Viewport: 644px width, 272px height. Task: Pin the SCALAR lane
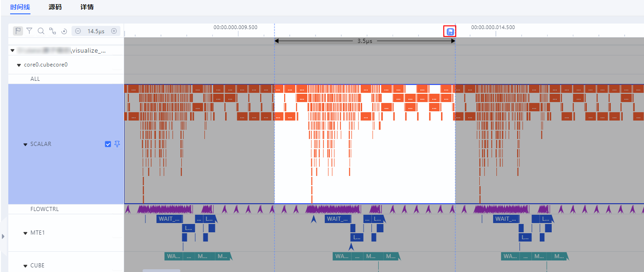click(117, 144)
